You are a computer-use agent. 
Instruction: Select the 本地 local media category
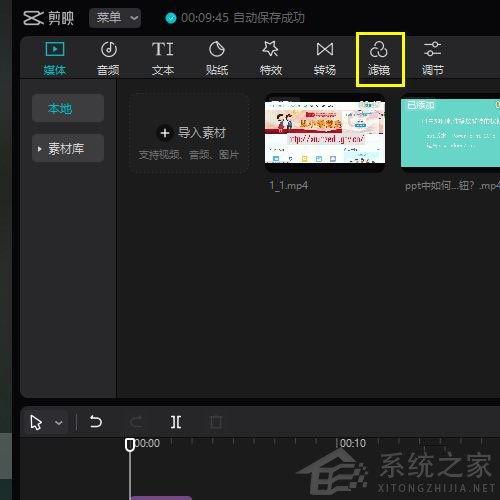tap(68, 108)
